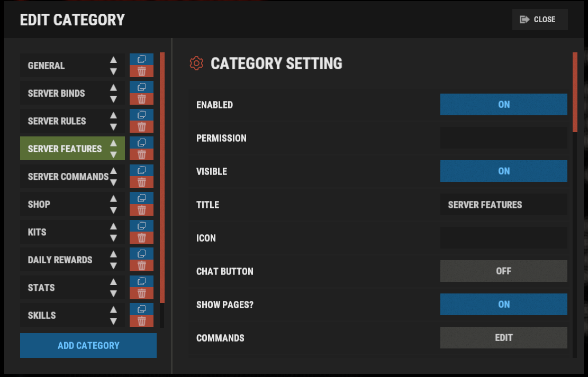Image resolution: width=588 pixels, height=377 pixels.
Task: Move the Shop category down
Action: pyautogui.click(x=113, y=210)
